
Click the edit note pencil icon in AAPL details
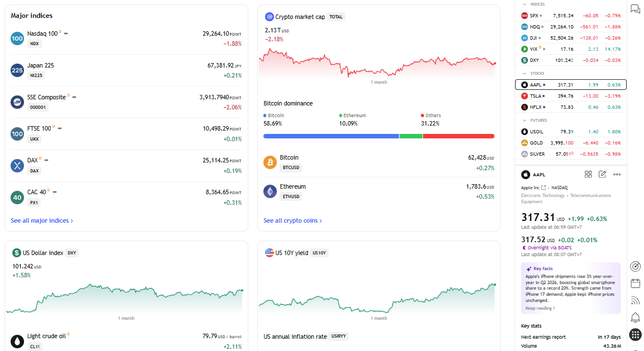point(603,175)
